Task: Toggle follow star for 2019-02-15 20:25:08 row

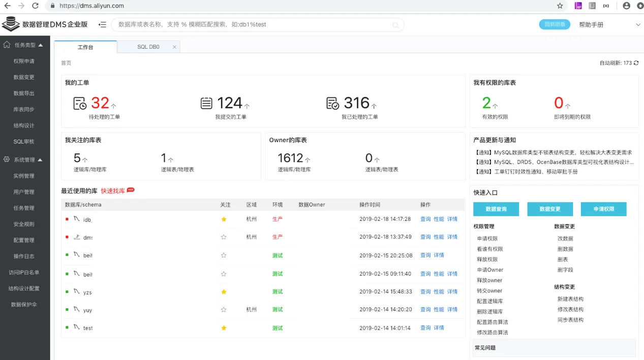Action: click(x=224, y=255)
